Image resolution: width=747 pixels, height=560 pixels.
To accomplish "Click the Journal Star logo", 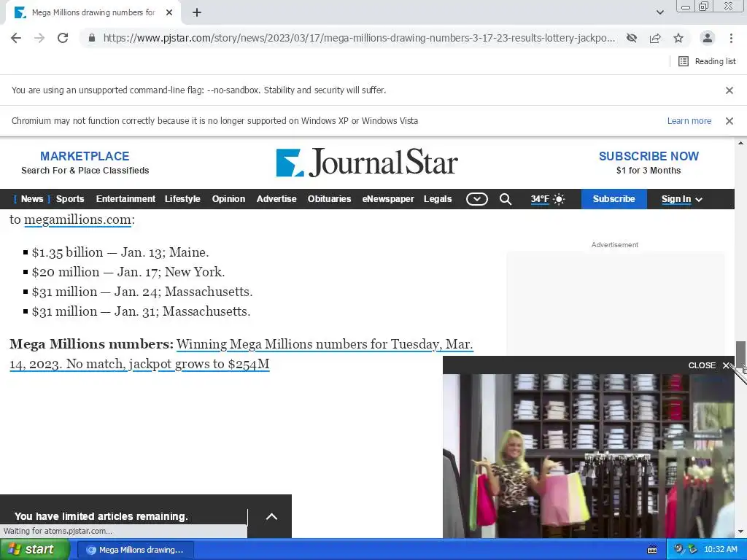I will tap(367, 163).
